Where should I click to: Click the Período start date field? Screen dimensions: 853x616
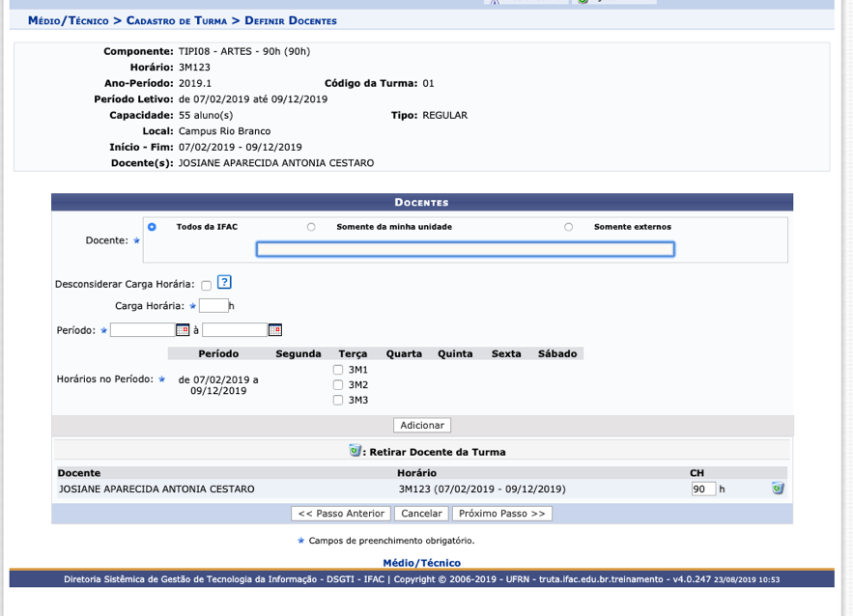point(143,330)
